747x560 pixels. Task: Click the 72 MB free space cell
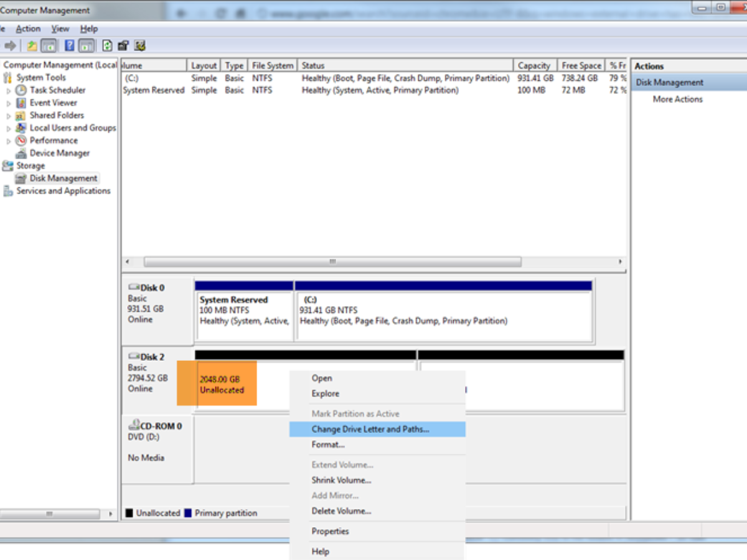click(x=573, y=90)
